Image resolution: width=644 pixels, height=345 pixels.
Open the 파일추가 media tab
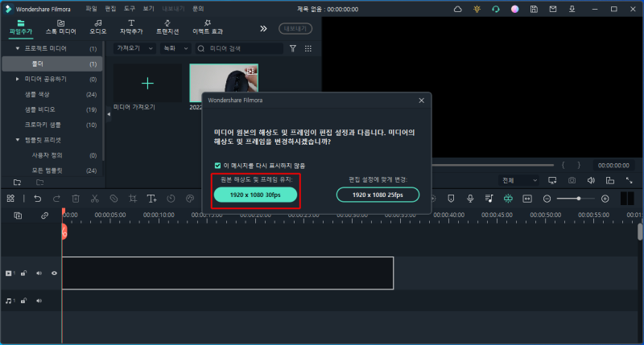pos(21,27)
